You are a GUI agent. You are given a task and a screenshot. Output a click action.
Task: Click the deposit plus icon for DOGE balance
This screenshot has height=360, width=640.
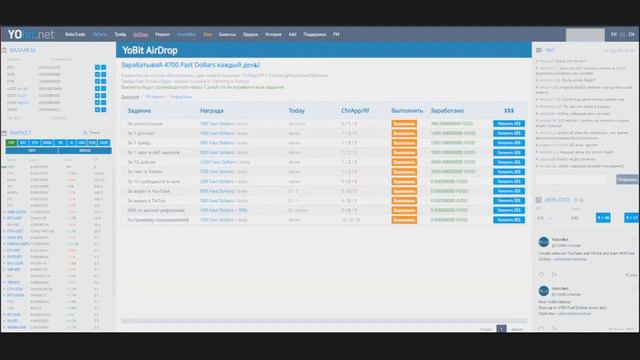tap(97, 109)
